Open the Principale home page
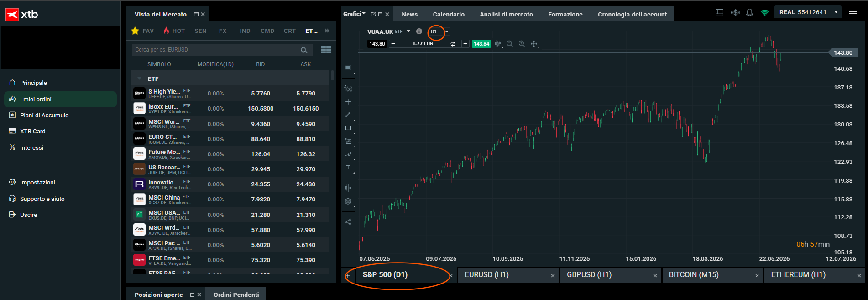868x300 pixels. tap(33, 83)
